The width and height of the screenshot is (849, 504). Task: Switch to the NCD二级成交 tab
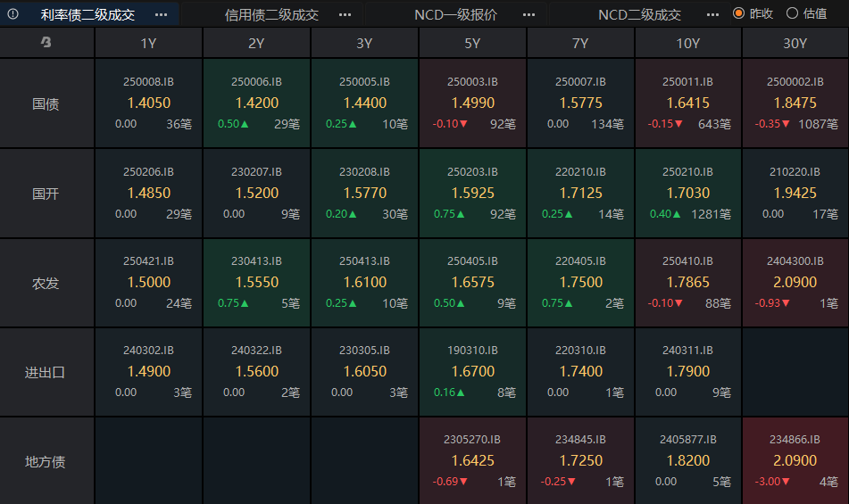tap(639, 14)
